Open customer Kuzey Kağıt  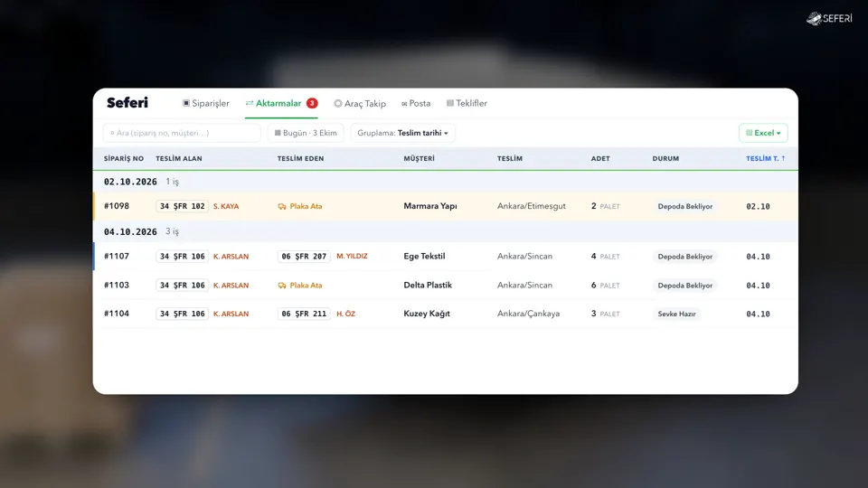(427, 314)
